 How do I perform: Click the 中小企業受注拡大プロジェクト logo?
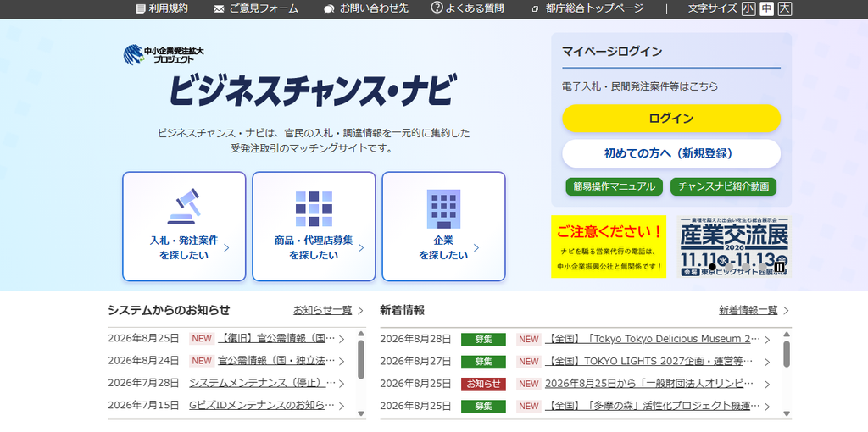tap(164, 55)
